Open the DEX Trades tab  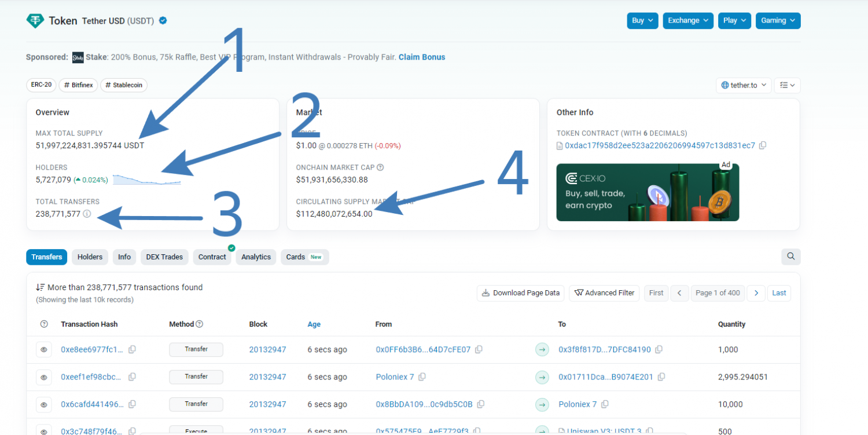(164, 257)
